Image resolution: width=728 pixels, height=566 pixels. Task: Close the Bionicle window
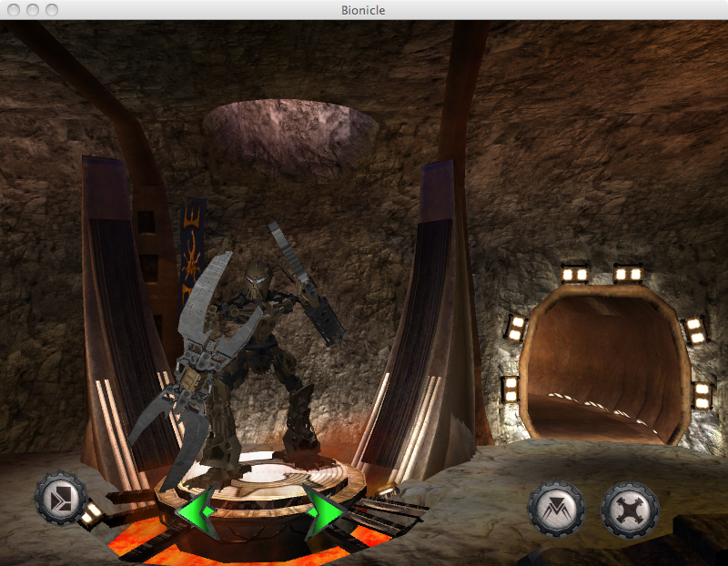14,10
